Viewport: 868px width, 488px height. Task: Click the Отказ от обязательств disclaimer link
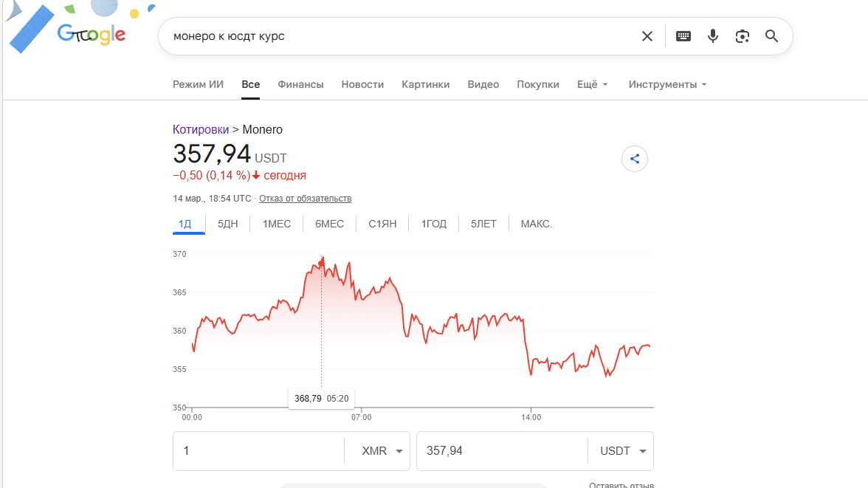[x=305, y=198]
